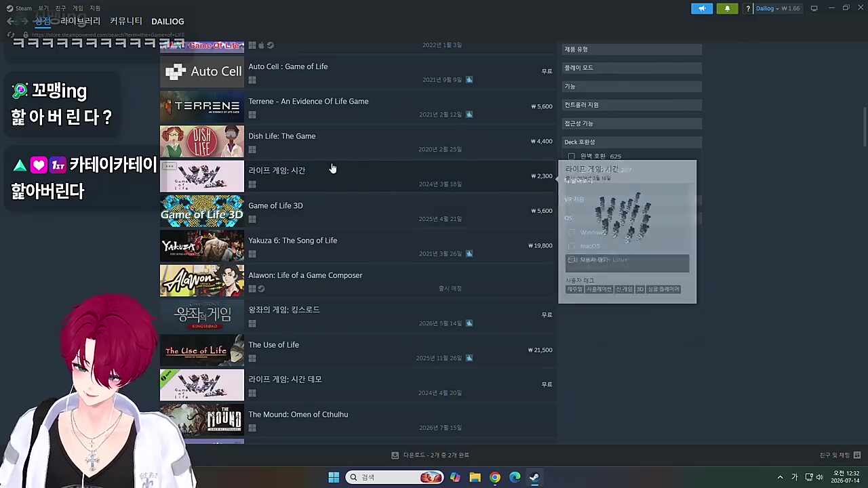Viewport: 868px width, 488px height.
Task: Click the store page URL address
Action: 108,35
